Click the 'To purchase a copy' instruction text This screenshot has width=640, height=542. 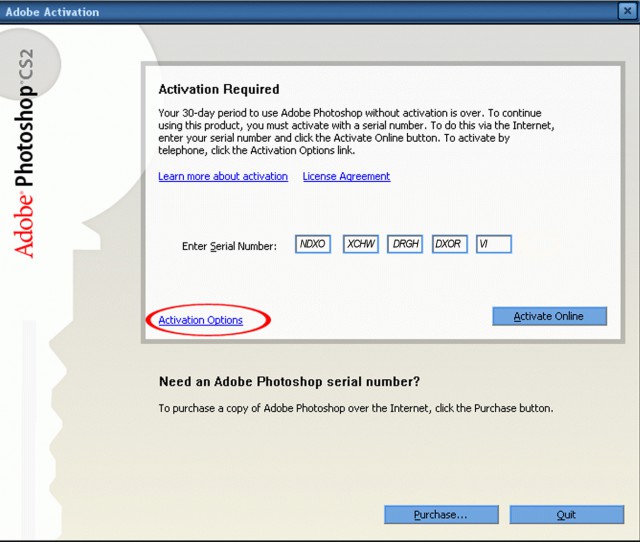pos(356,408)
